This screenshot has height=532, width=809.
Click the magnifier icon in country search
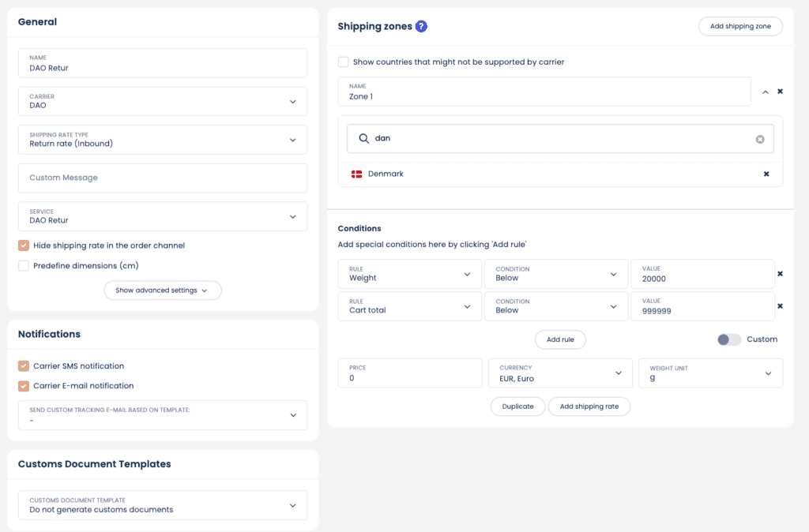click(363, 138)
